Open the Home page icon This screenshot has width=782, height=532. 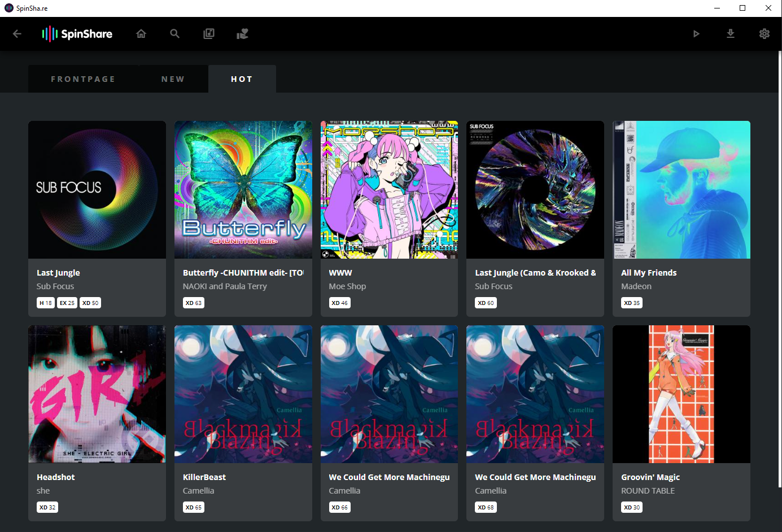pyautogui.click(x=141, y=34)
